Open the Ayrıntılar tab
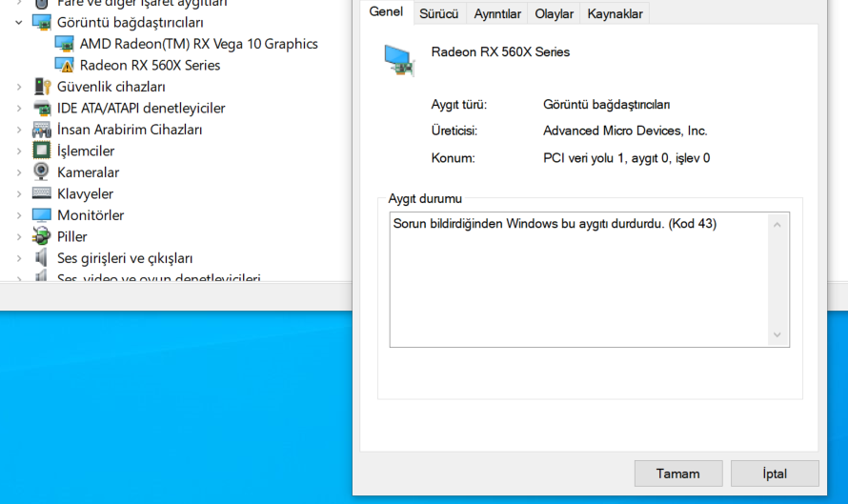 point(497,14)
